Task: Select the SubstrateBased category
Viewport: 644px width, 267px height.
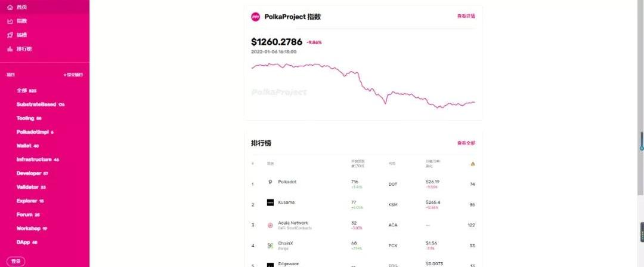Action: (36, 104)
